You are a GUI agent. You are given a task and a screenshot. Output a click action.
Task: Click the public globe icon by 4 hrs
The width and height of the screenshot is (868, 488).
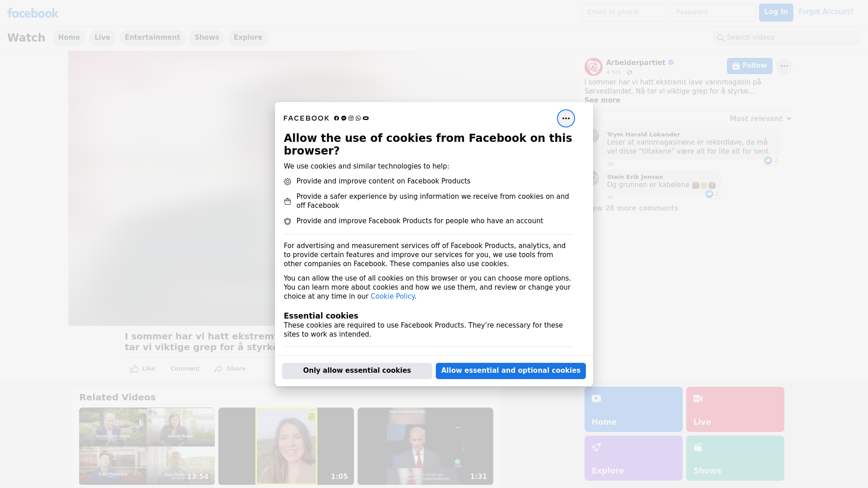coord(629,72)
